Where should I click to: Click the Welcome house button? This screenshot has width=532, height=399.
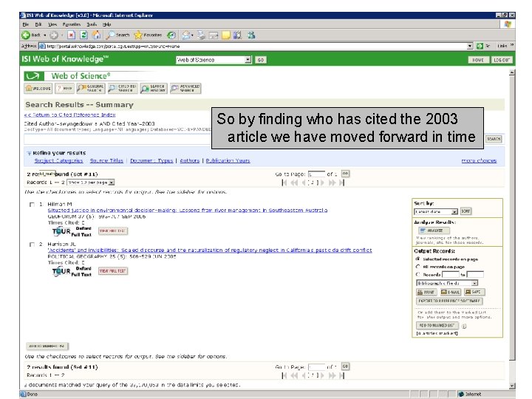(38, 88)
